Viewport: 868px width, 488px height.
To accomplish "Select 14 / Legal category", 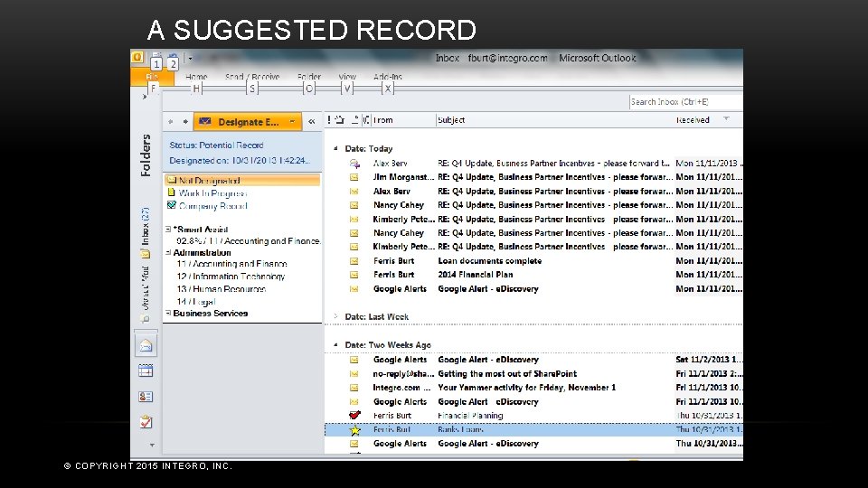I will pos(195,302).
